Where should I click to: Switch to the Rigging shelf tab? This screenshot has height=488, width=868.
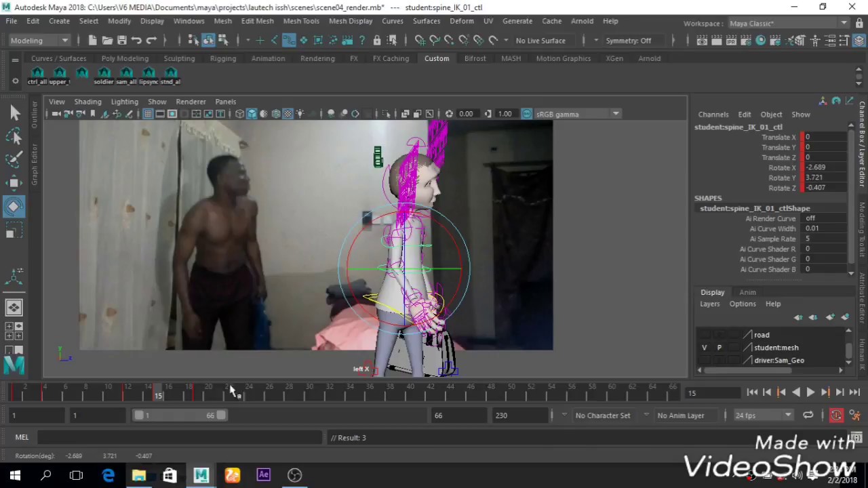(x=223, y=58)
